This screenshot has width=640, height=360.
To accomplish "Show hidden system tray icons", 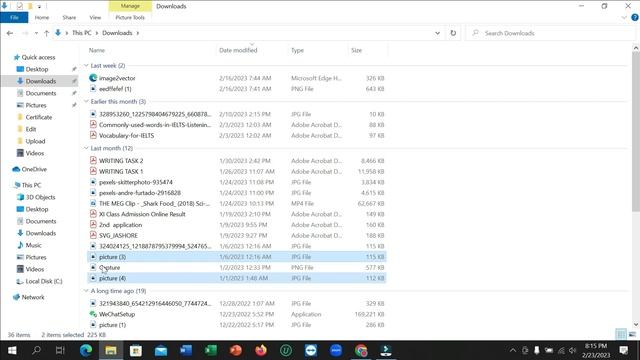I will (513, 350).
